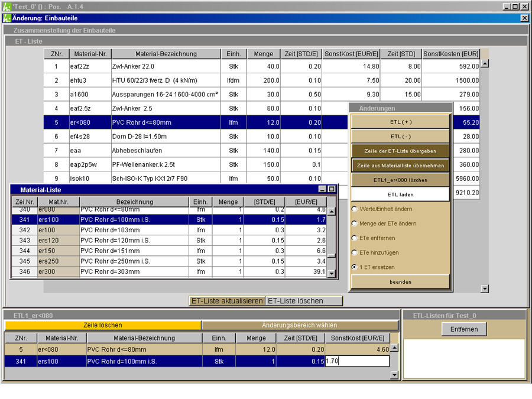Choose 'Menge der ETe ändern' option
Image resolution: width=532 pixels, height=399 pixels.
point(355,223)
